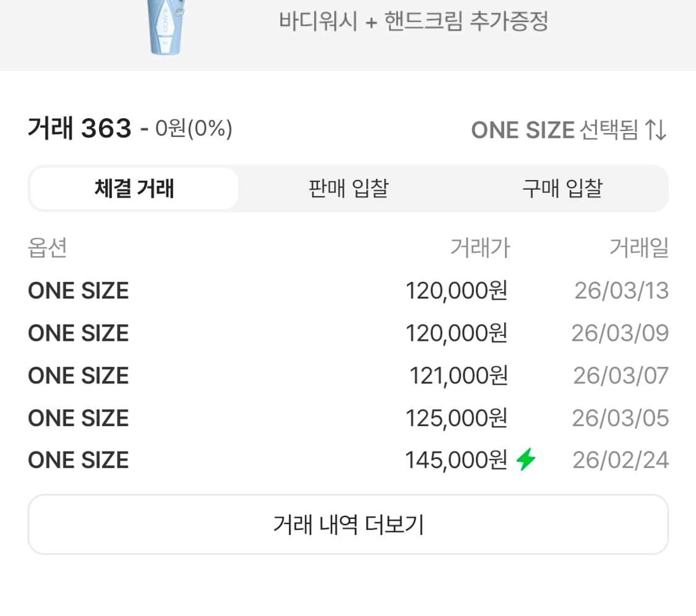Open more trades via 거래 내역 더보기

348,523
